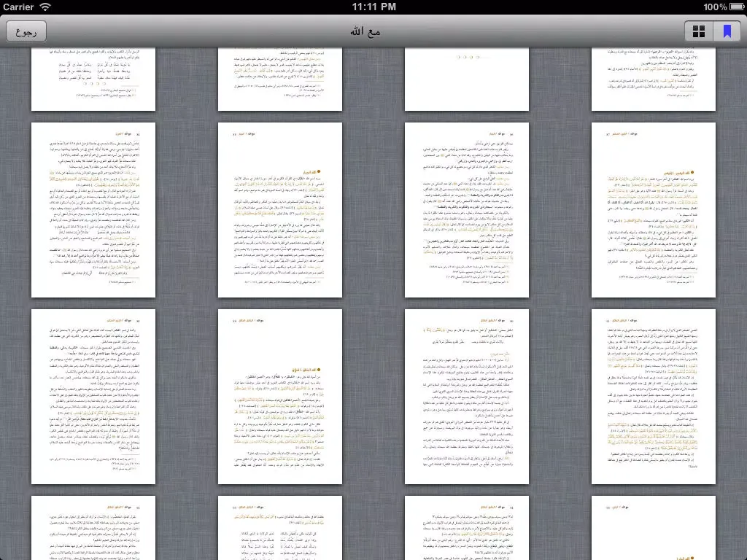Open bottom-row mostly blank page, fourth column

654,528
